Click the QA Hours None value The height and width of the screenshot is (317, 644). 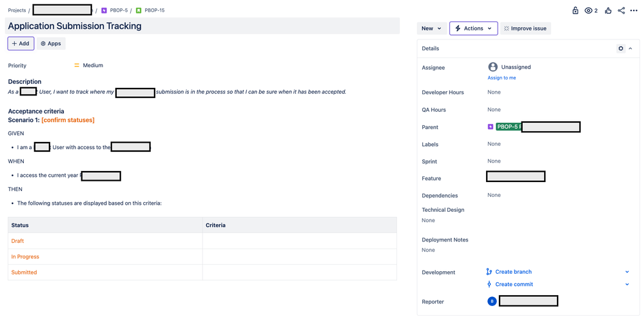(494, 109)
